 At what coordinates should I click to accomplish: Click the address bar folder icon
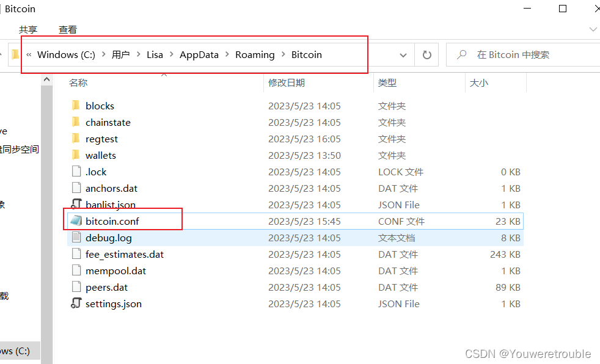(15, 55)
